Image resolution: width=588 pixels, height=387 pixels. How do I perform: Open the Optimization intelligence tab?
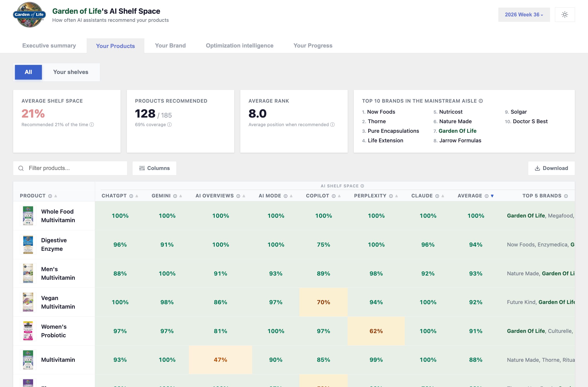coord(239,46)
